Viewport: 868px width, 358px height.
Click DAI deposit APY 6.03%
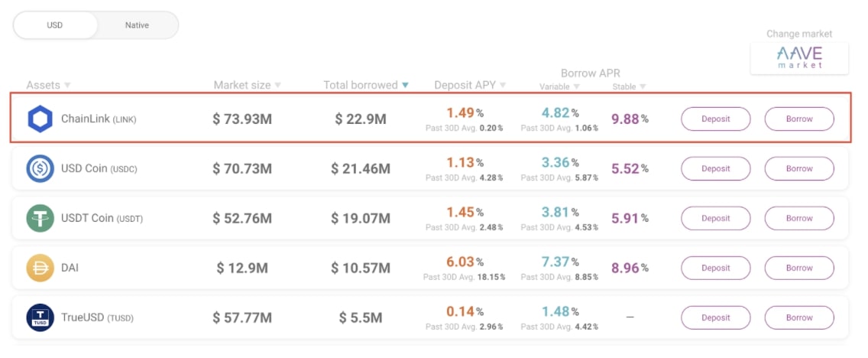click(x=465, y=262)
